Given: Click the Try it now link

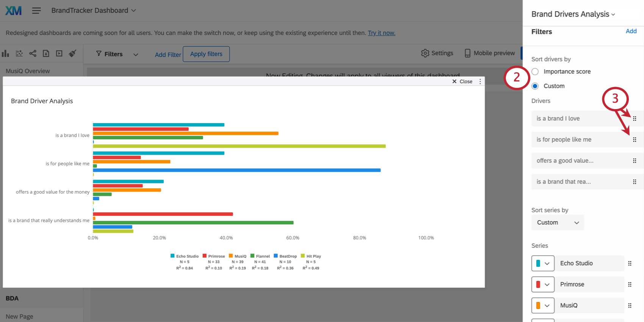Looking at the screenshot, I should pyautogui.click(x=381, y=33).
